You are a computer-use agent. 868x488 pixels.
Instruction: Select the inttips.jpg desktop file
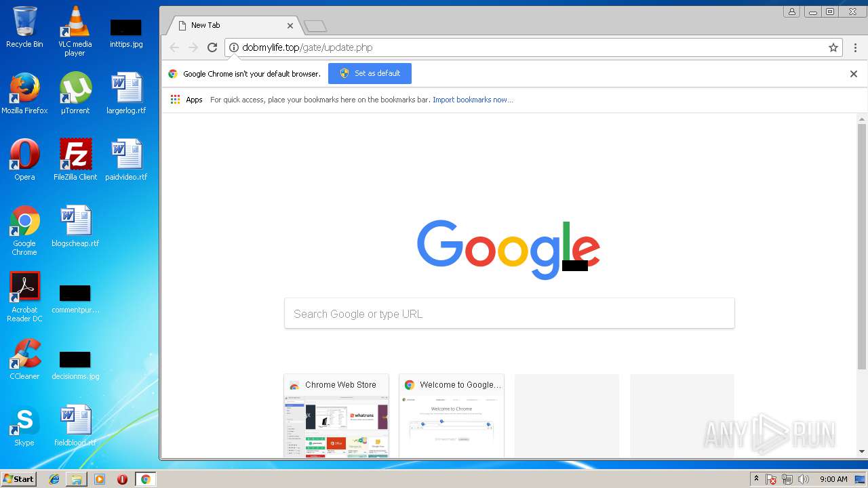(126, 33)
